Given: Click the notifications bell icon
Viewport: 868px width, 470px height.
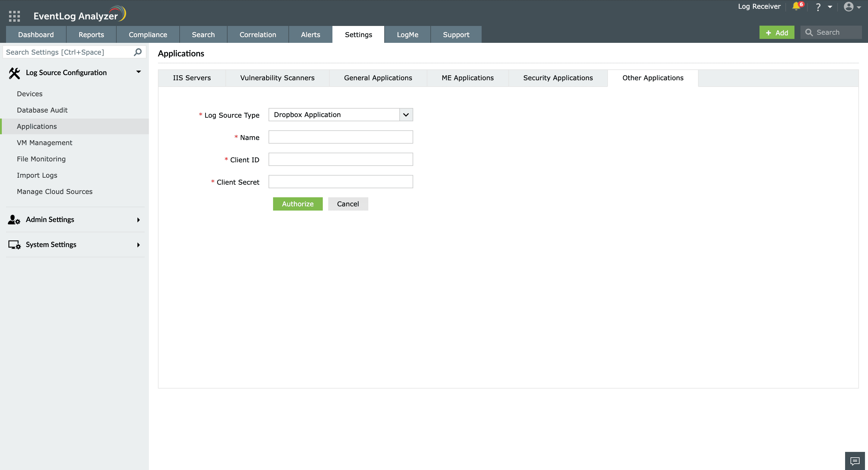Looking at the screenshot, I should click(x=796, y=6).
